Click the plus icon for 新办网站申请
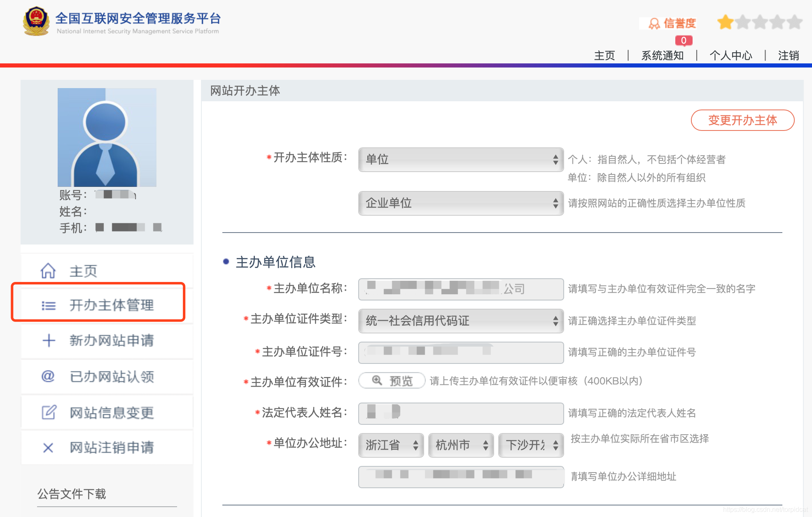This screenshot has width=812, height=517. point(48,341)
